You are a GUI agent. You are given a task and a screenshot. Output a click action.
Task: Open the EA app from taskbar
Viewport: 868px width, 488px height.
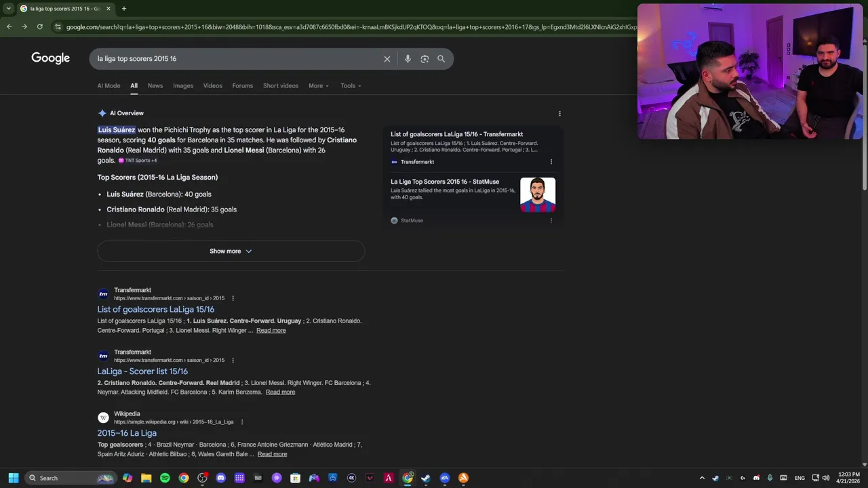point(445,478)
